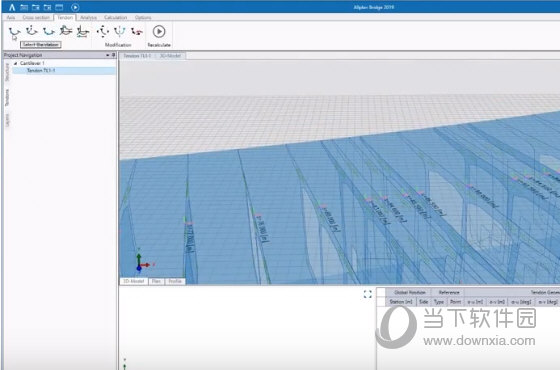Switch to the Cross section tab
560x370 pixels.
(x=36, y=17)
